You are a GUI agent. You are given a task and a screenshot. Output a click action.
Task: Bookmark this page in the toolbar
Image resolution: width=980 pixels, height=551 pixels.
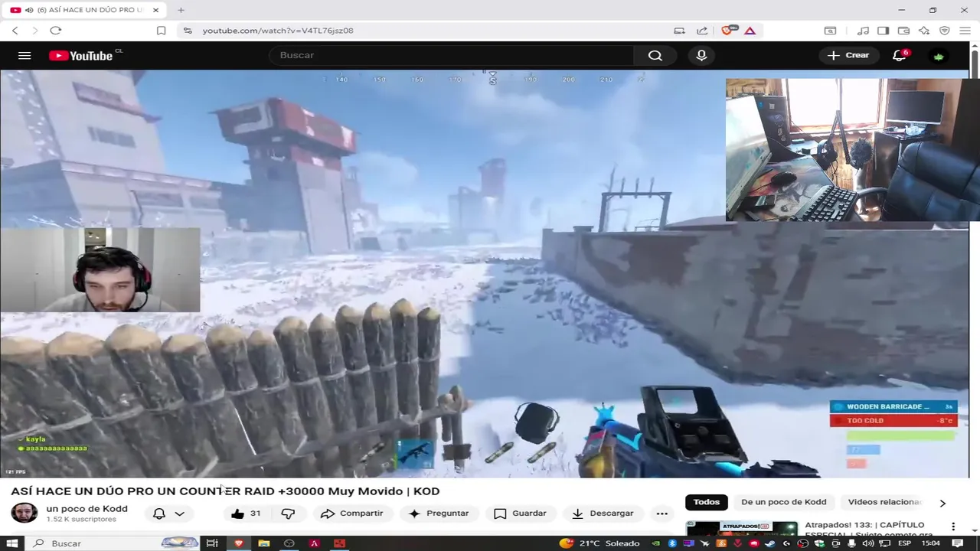(161, 31)
